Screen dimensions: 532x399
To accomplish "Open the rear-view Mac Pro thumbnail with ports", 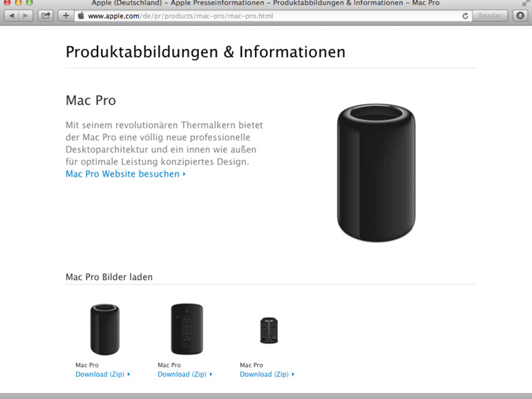I will 187,329.
